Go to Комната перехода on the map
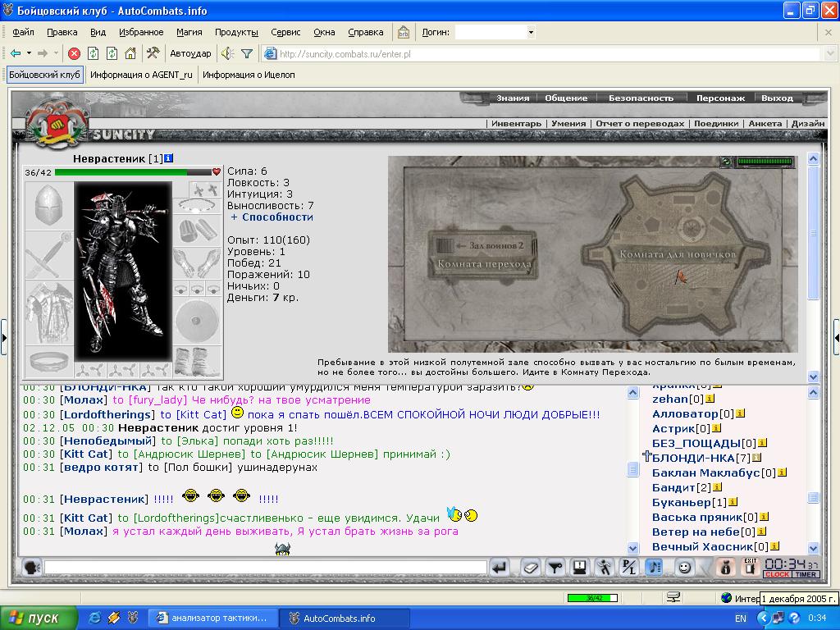 coord(484,264)
